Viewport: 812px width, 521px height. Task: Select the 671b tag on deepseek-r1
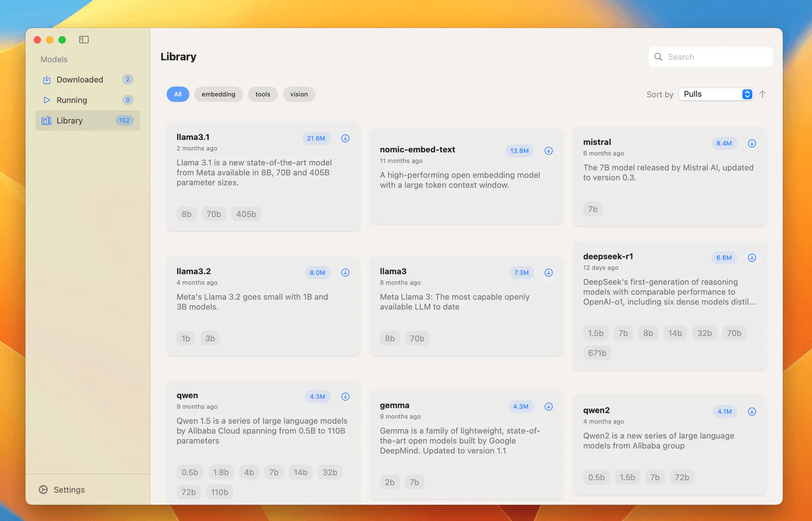597,353
